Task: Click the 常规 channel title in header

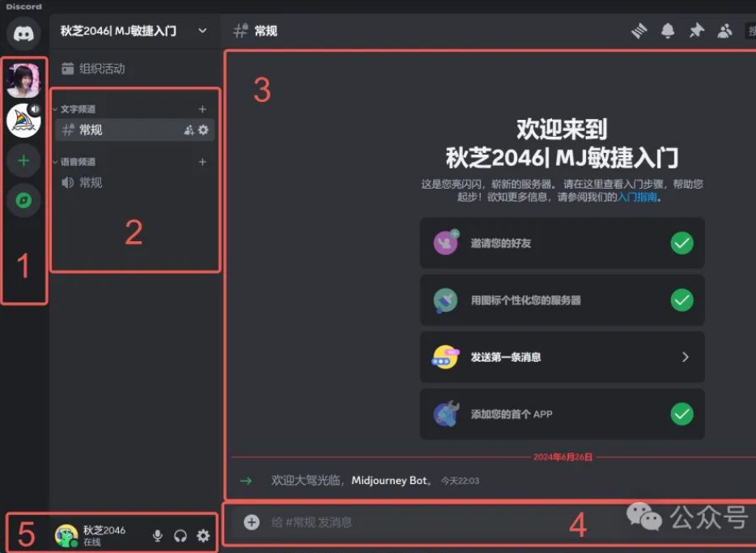Action: pyautogui.click(x=265, y=32)
